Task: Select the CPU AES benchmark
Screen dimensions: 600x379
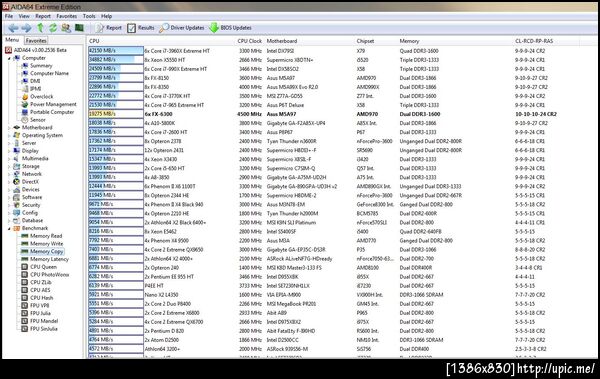Action: tap(36, 290)
